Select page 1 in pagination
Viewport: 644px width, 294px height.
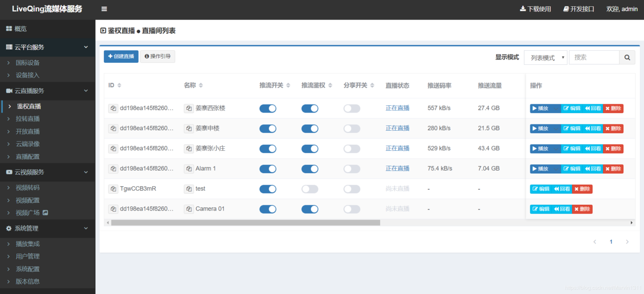pyautogui.click(x=611, y=242)
